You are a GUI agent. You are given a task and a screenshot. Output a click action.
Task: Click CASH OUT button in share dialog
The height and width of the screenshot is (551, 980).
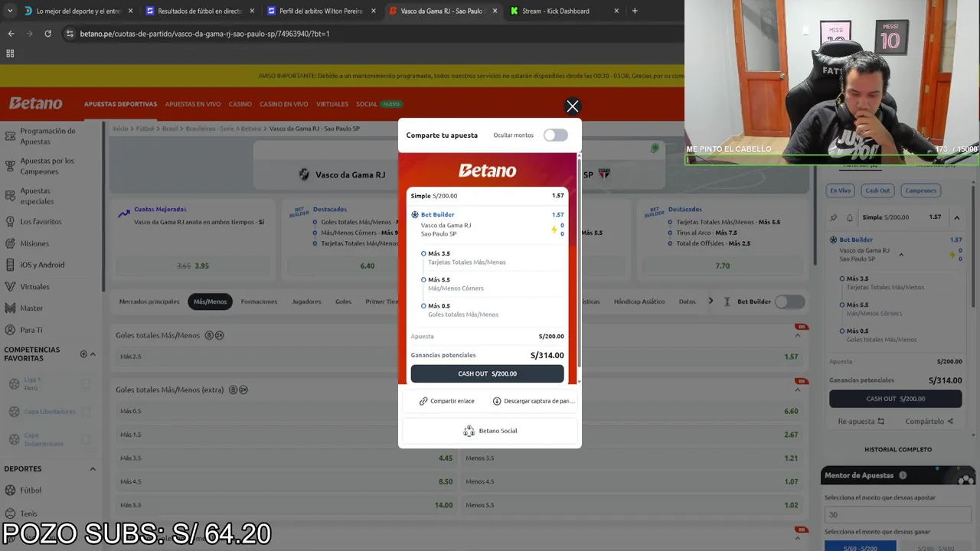tap(487, 373)
